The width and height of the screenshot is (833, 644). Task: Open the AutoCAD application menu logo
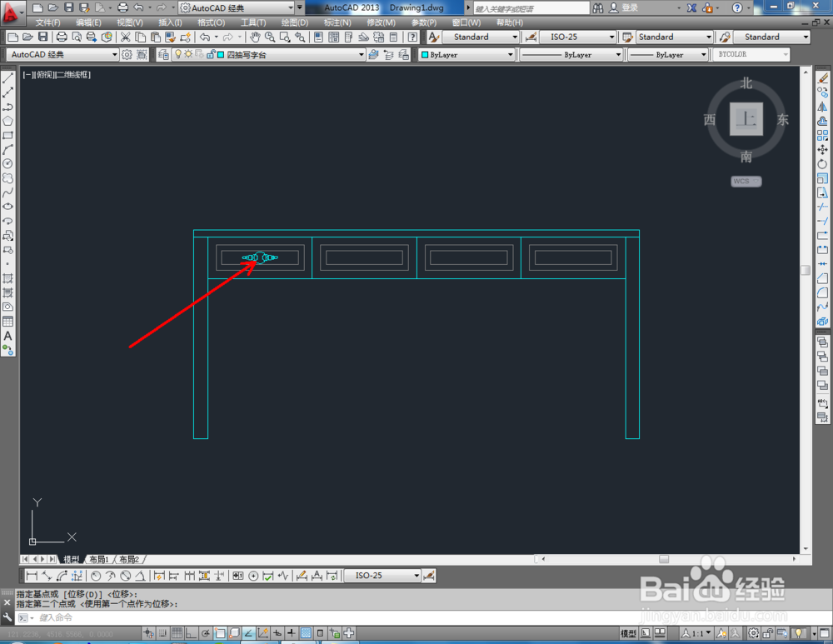click(11, 12)
